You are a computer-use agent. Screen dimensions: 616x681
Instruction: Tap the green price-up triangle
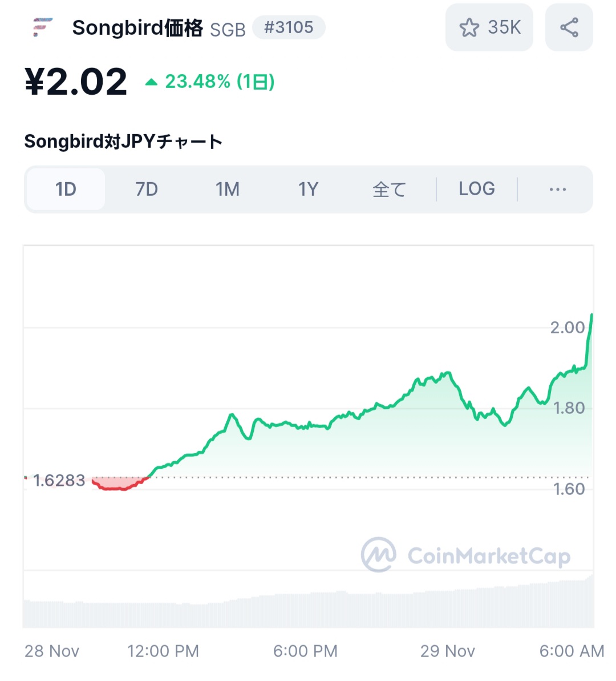coord(151,82)
